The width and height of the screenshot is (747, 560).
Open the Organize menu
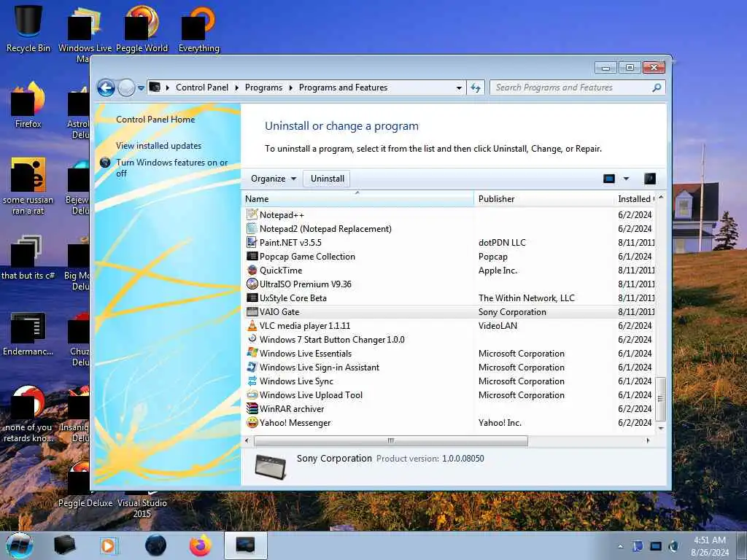coord(274,179)
